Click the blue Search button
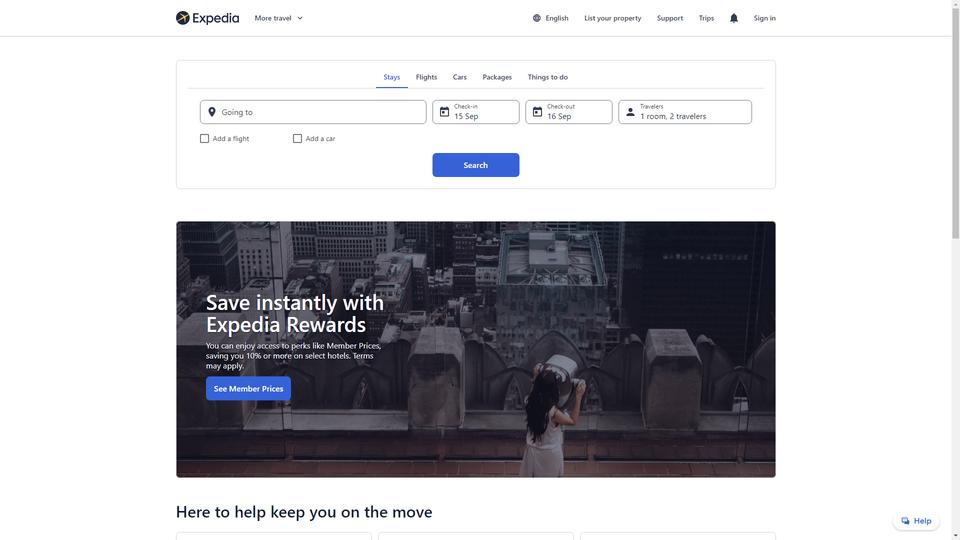Image resolution: width=960 pixels, height=540 pixels. 476,165
